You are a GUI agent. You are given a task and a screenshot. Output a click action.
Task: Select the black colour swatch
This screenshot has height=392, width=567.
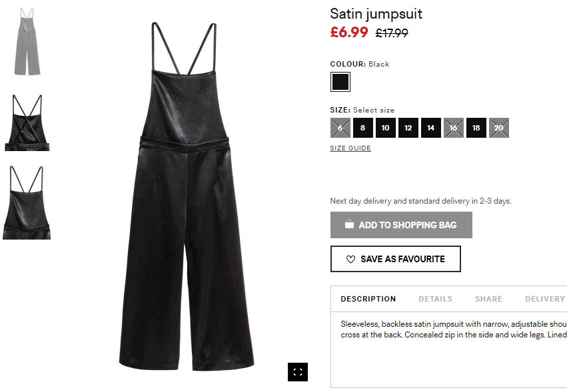point(340,82)
